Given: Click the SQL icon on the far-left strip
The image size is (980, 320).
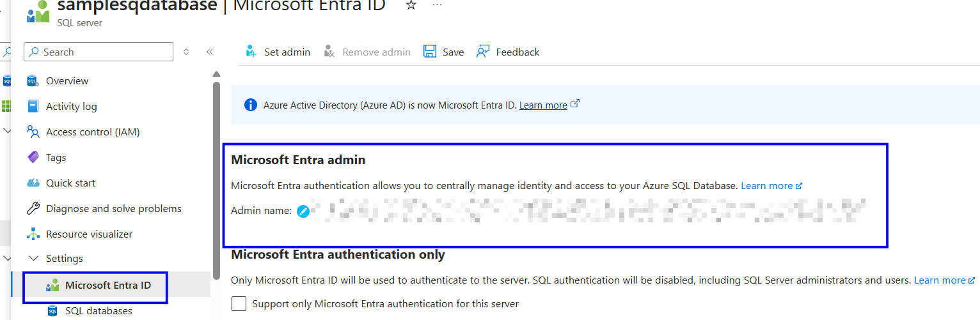Looking at the screenshot, I should (x=7, y=80).
